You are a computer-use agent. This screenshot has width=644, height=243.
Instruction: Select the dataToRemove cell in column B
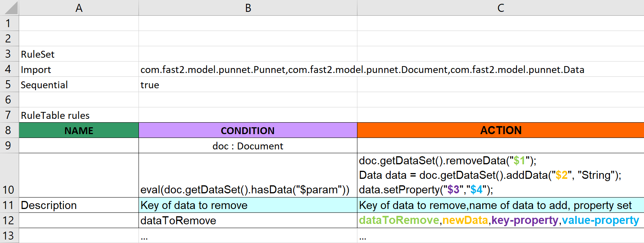click(178, 220)
